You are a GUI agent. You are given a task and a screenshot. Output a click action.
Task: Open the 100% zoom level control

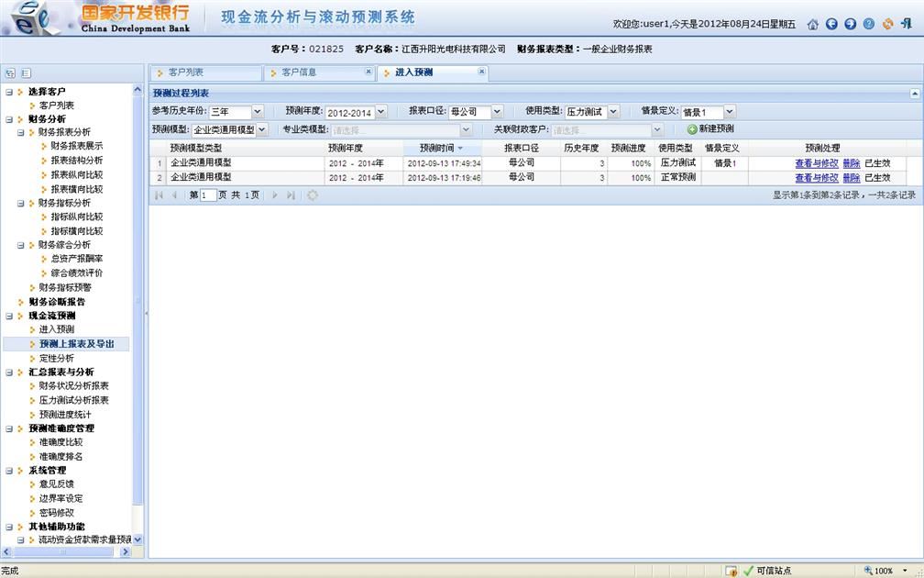(886, 571)
